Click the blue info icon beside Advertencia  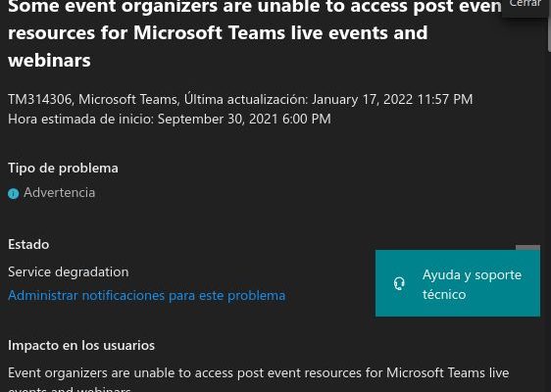(x=14, y=193)
